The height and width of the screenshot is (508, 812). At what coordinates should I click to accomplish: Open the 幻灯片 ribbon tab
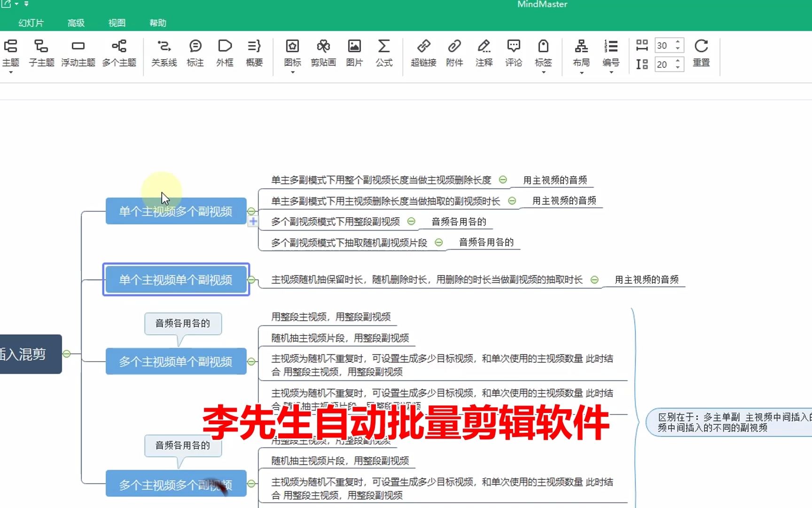coord(31,23)
